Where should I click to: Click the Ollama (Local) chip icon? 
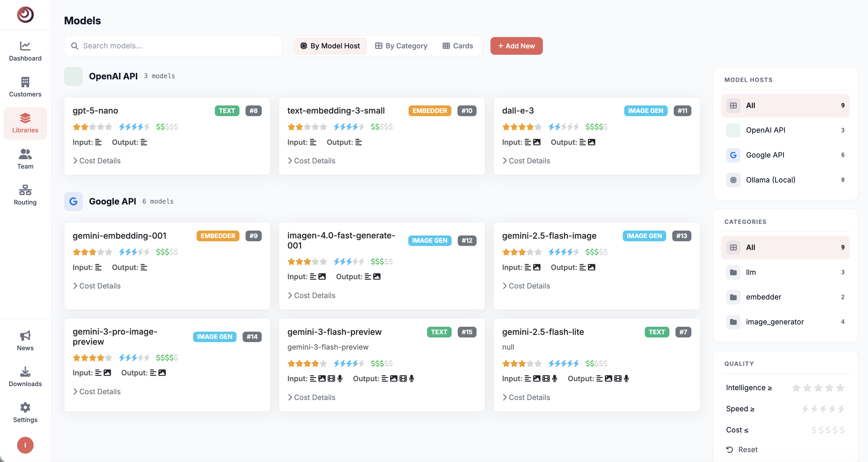(x=733, y=180)
